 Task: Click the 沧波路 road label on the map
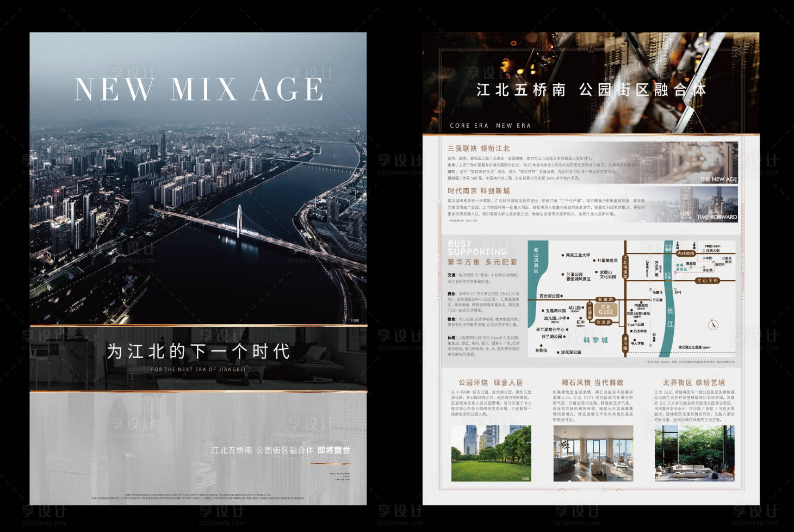[604, 323]
